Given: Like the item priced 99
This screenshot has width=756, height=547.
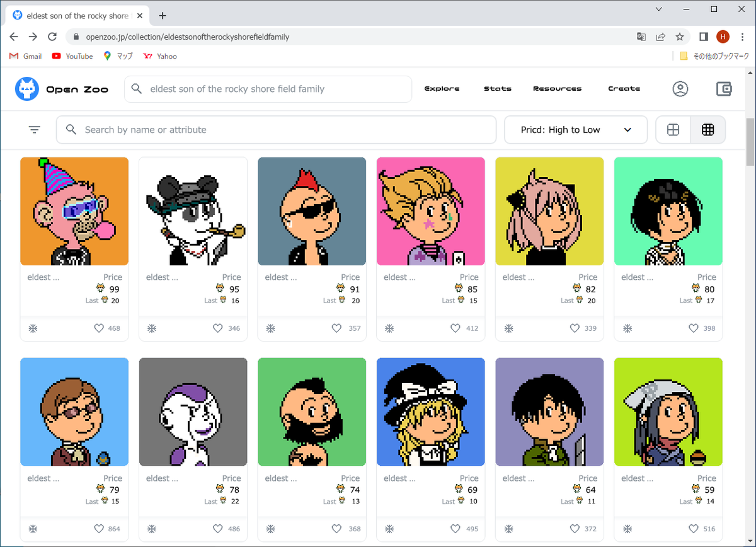Looking at the screenshot, I should click(99, 328).
